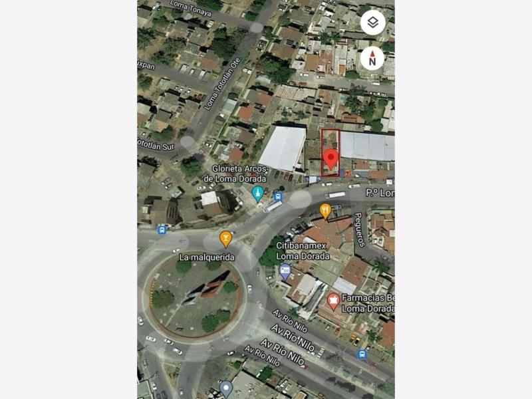Screen dimensions: 532x399
Task: Select the orange restaurant fork-and-knife marker
Action: [x=325, y=211]
